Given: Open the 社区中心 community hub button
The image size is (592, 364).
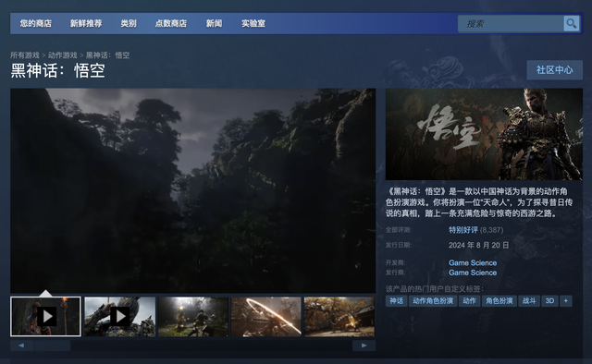Looking at the screenshot, I should tap(555, 70).
